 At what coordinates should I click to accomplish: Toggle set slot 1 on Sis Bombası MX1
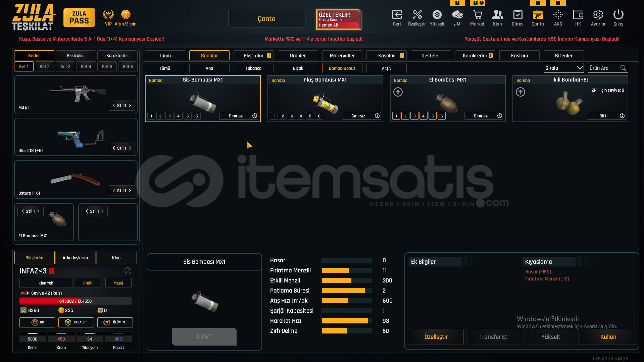(x=151, y=116)
